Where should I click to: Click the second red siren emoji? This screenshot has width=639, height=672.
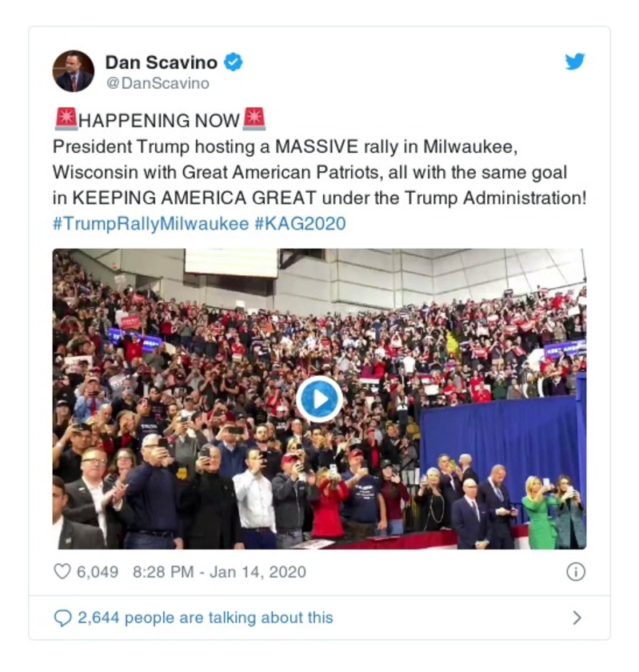click(x=254, y=119)
